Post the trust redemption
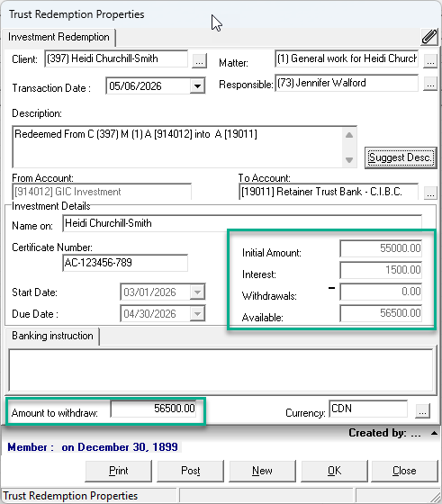This screenshot has width=442, height=504. click(x=190, y=471)
